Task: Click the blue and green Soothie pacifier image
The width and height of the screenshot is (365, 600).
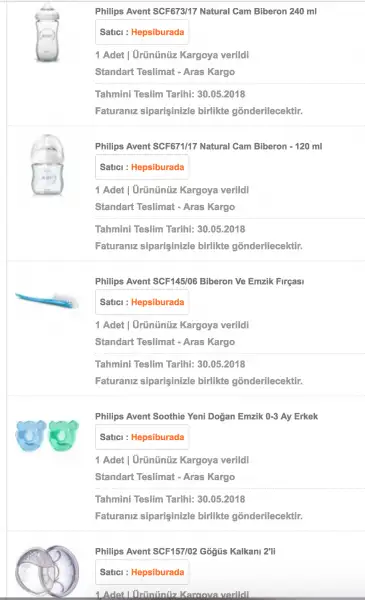Action: [47, 435]
